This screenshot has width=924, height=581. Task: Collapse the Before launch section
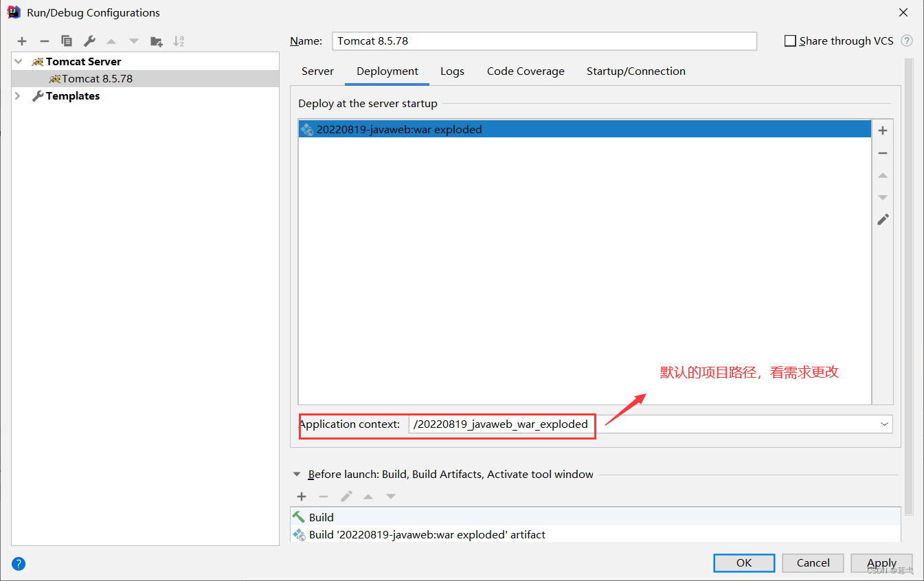[297, 474]
